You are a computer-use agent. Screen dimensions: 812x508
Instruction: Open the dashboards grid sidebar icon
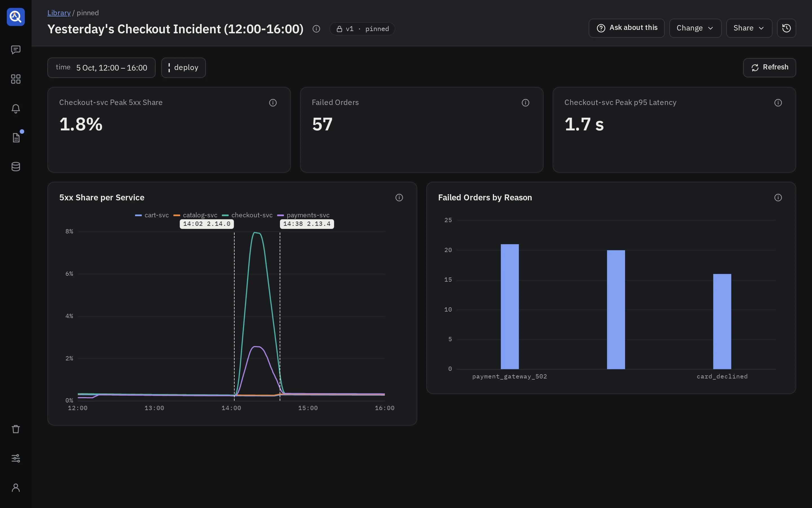[16, 79]
